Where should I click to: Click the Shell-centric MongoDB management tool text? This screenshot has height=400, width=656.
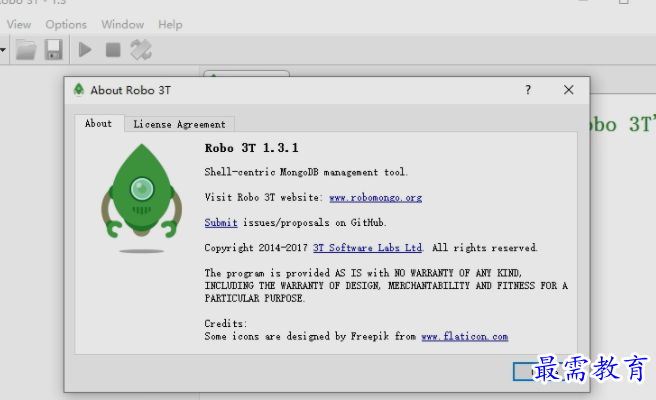[306, 172]
